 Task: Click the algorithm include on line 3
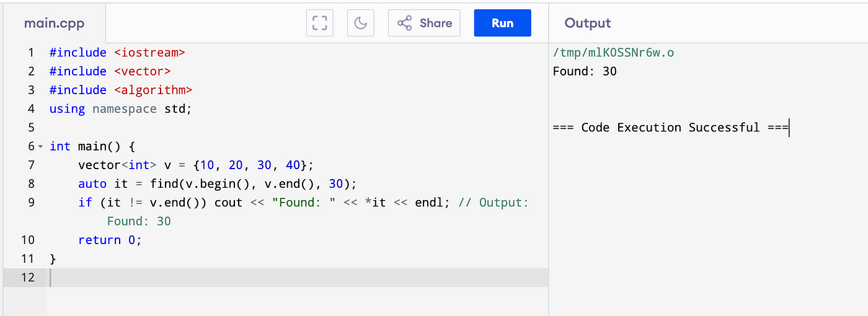121,90
